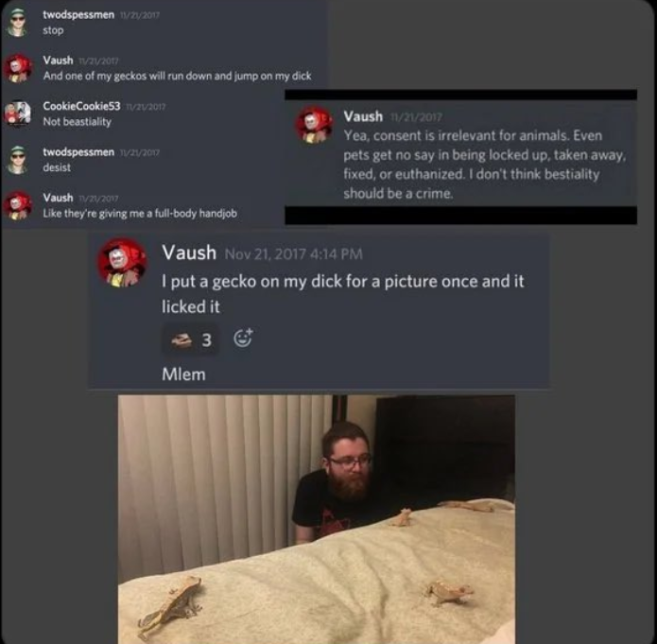This screenshot has height=644, width=657.
Task: Click the "desist" message text
Action: pyautogui.click(x=57, y=167)
